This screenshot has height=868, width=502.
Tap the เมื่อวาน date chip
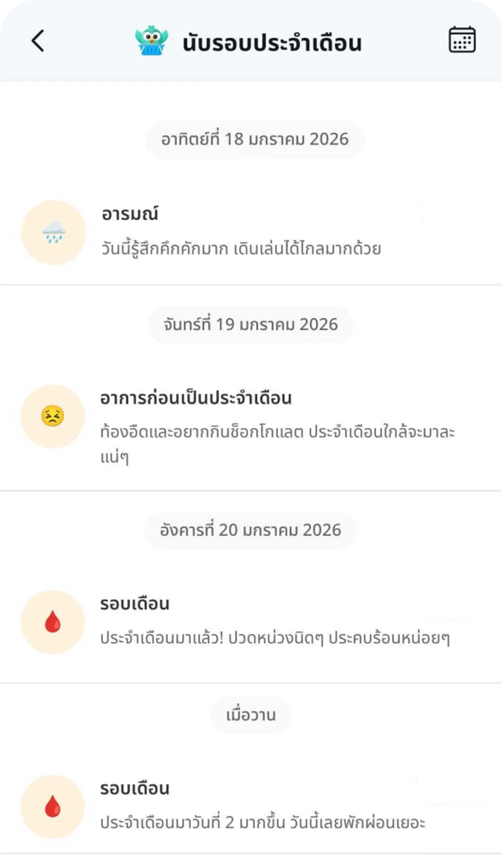(250, 715)
